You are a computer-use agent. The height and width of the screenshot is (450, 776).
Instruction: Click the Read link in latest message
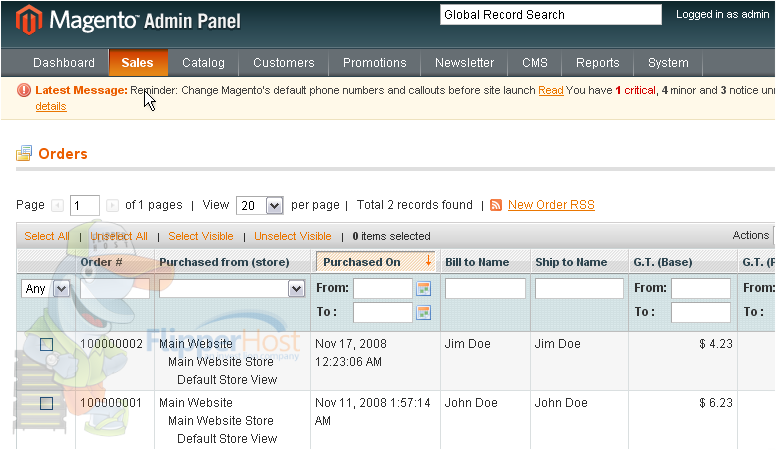[551, 90]
